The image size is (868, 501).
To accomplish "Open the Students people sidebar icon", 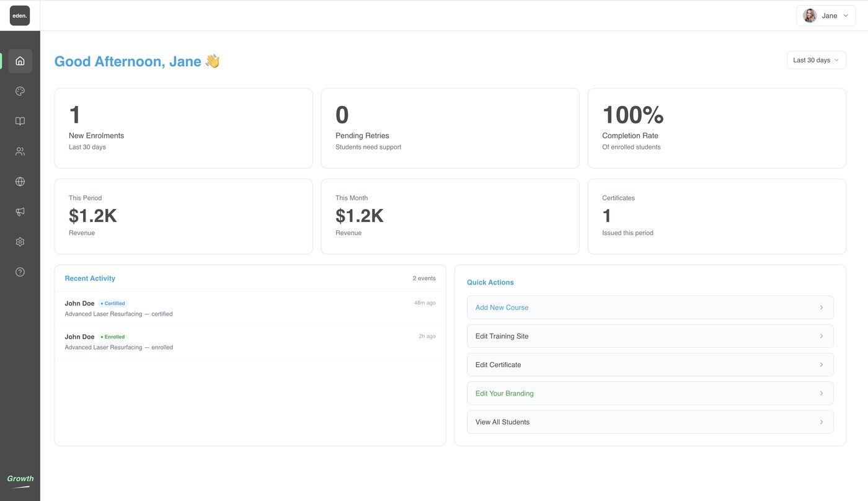I will coord(20,151).
